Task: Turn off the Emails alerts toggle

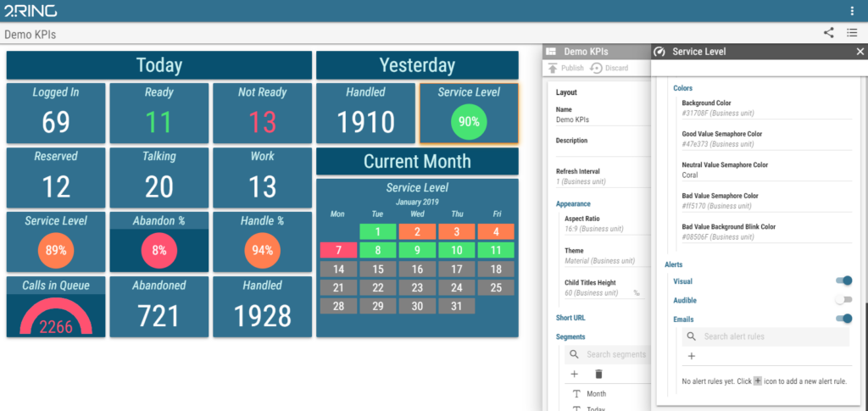Action: tap(843, 319)
